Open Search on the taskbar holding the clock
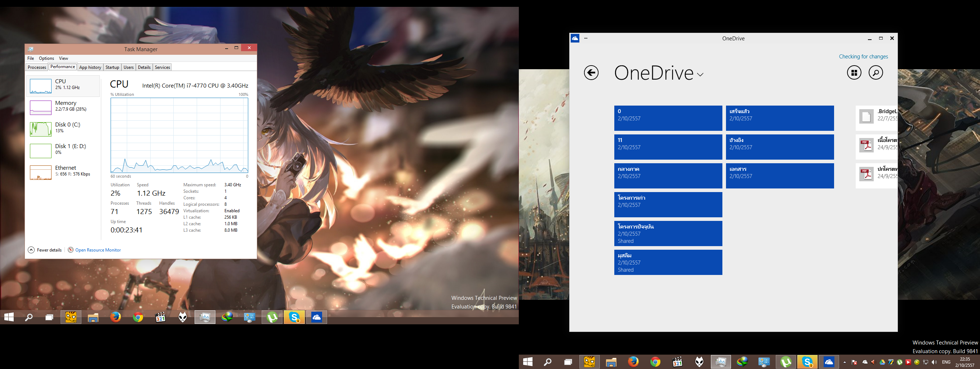This screenshot has width=980, height=369. (x=548, y=362)
